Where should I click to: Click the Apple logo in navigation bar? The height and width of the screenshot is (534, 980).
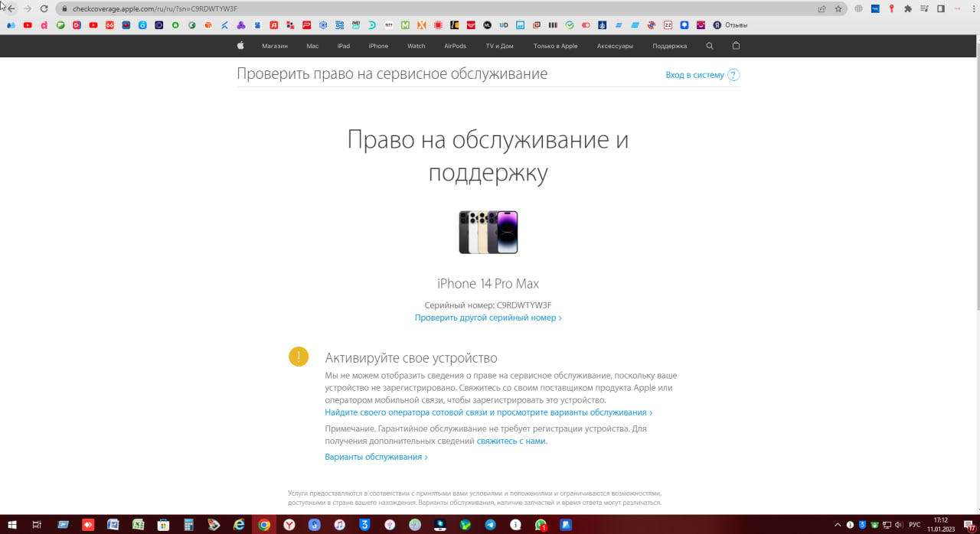pos(240,46)
